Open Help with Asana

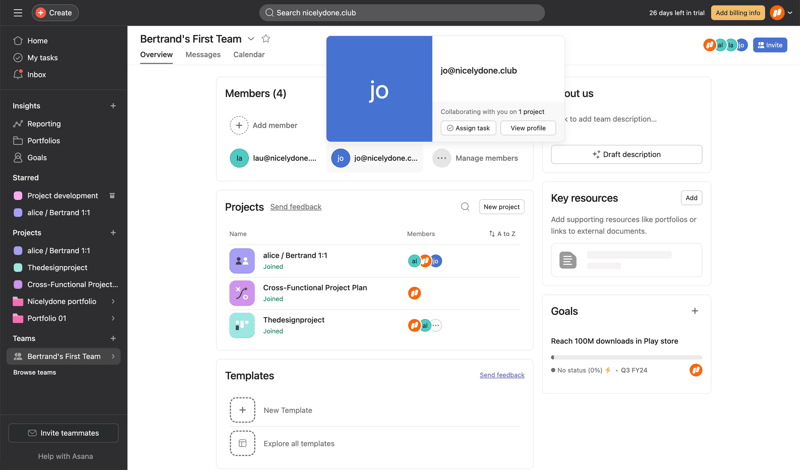[x=65, y=456]
